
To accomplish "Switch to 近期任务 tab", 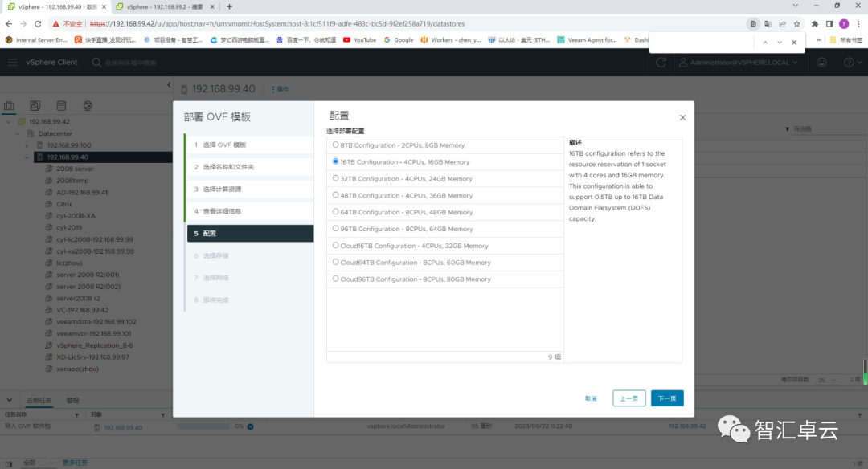I will click(39, 401).
